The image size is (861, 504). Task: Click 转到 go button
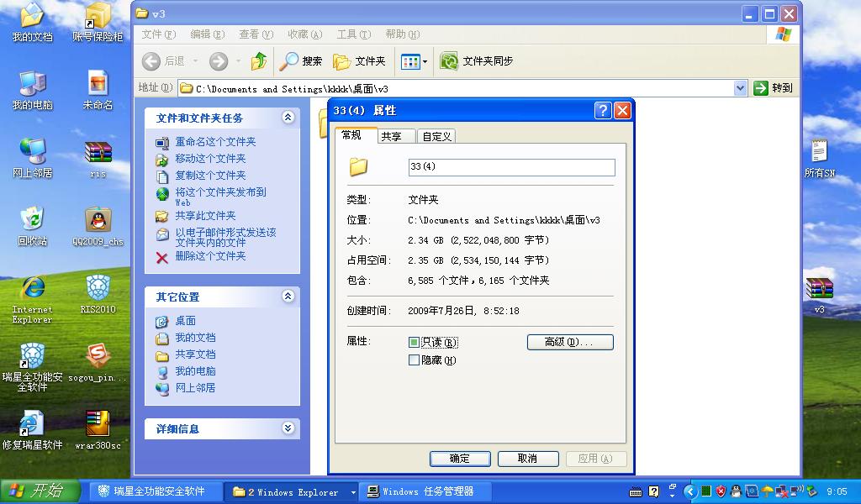coord(774,87)
